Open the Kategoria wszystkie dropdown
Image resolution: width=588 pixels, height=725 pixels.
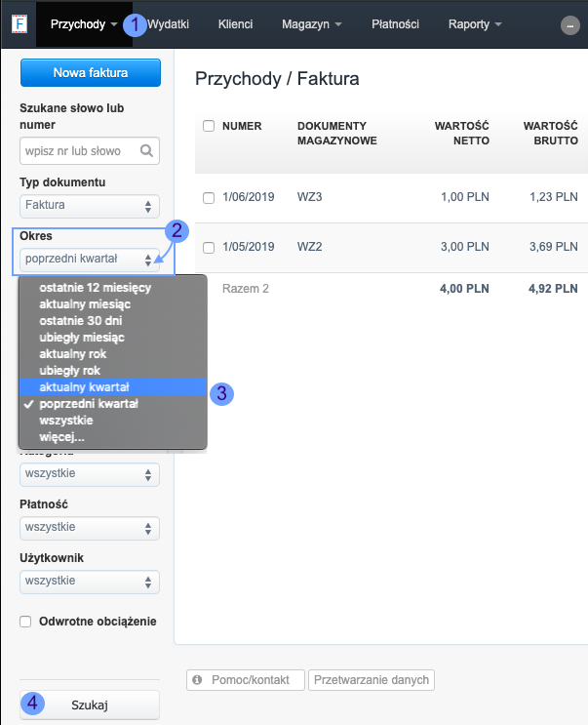(x=90, y=474)
